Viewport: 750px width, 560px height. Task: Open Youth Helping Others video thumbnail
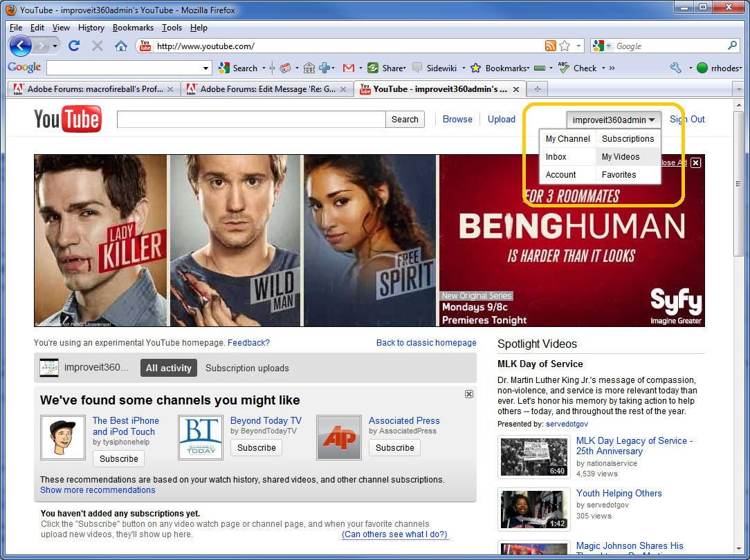click(x=534, y=510)
